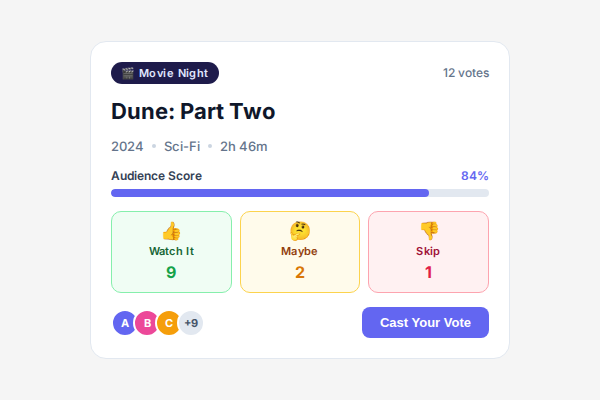Click the Dune: Part Two title

point(193,111)
